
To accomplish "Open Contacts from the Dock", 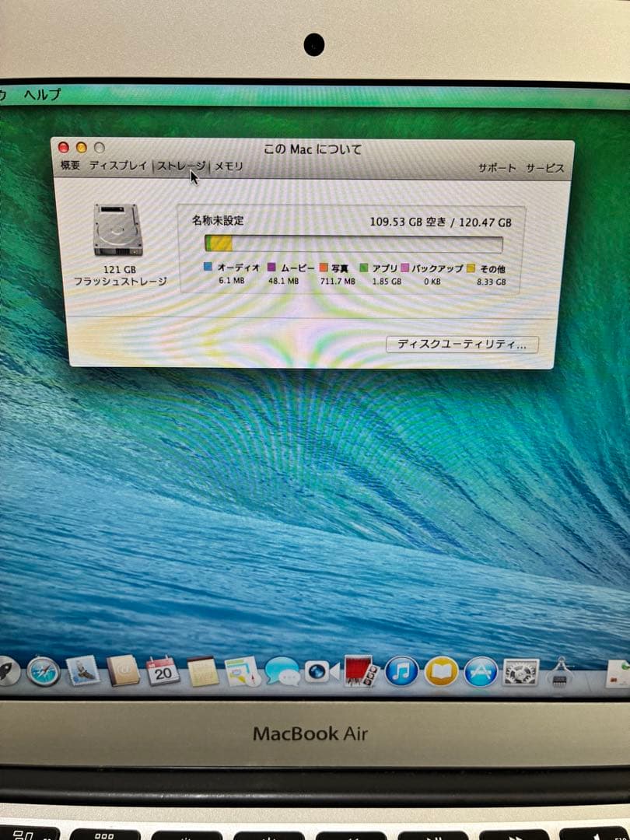I will (123, 674).
